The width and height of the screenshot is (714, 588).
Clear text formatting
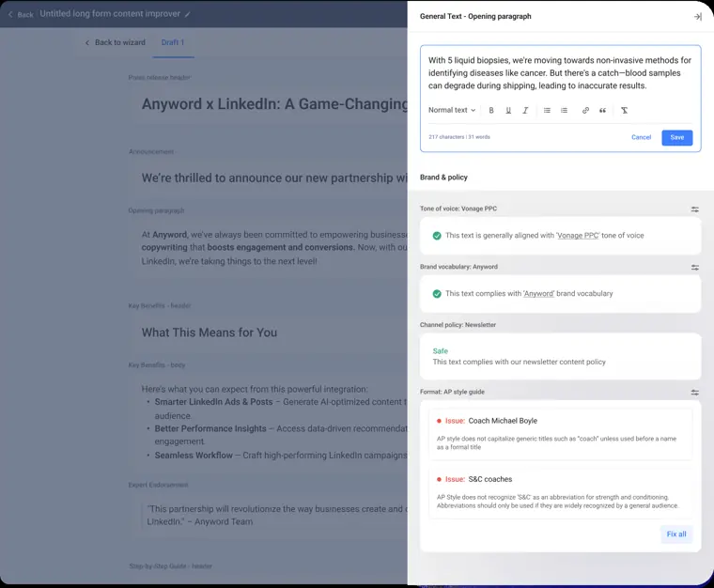625,111
